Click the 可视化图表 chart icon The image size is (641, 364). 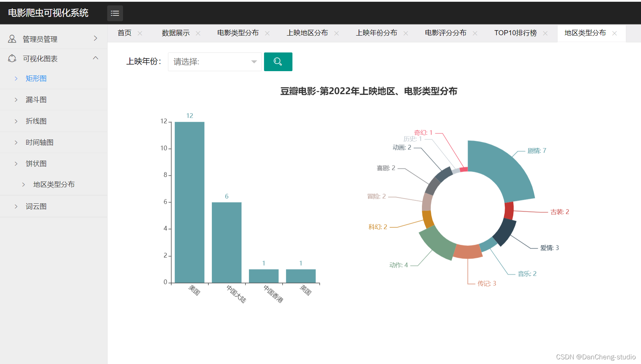[x=12, y=58]
